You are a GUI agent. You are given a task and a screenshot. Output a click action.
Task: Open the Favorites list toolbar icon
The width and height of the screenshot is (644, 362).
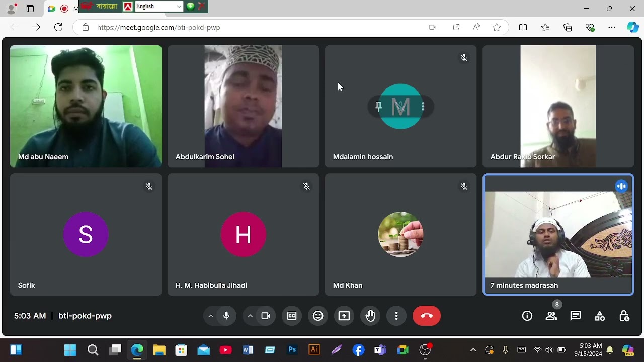(x=545, y=27)
